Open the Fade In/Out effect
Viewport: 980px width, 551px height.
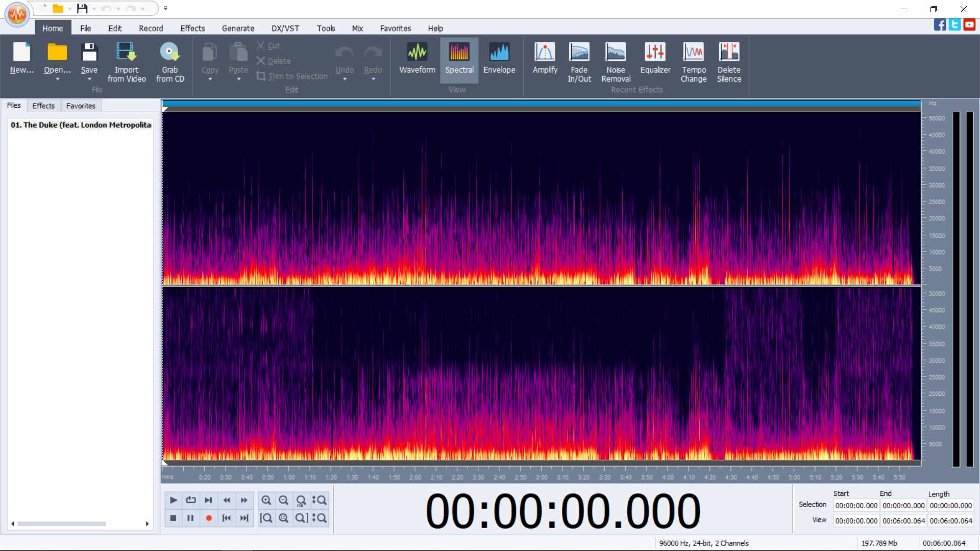click(x=579, y=62)
